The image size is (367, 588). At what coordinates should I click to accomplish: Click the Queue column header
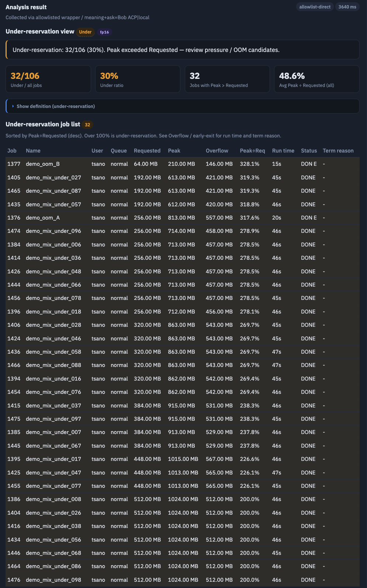coord(119,151)
